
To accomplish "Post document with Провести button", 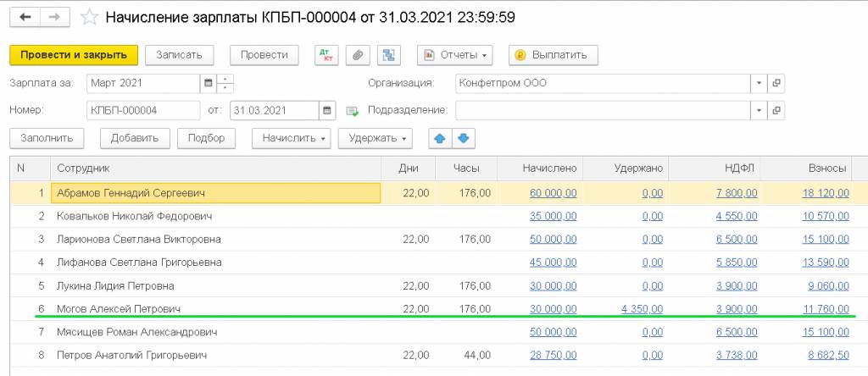I will (x=264, y=55).
